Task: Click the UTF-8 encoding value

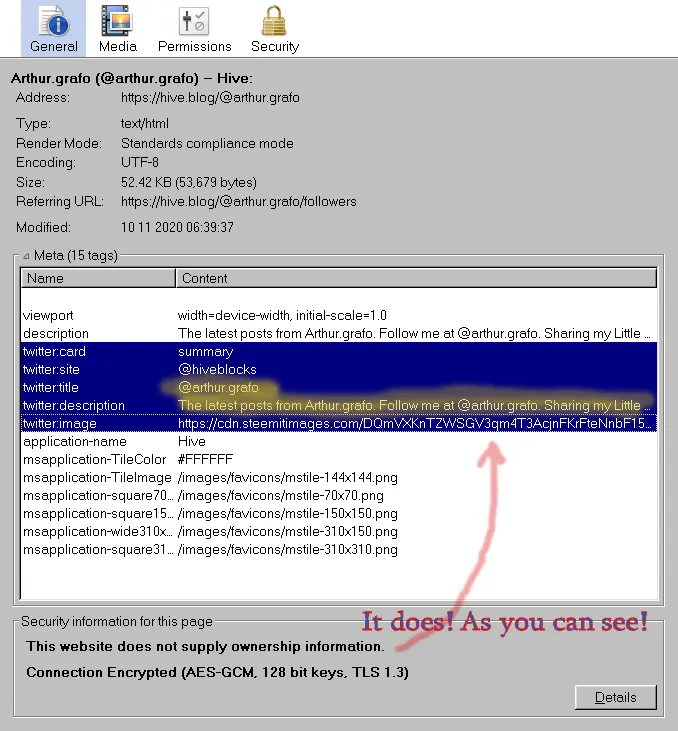Action: pos(140,162)
